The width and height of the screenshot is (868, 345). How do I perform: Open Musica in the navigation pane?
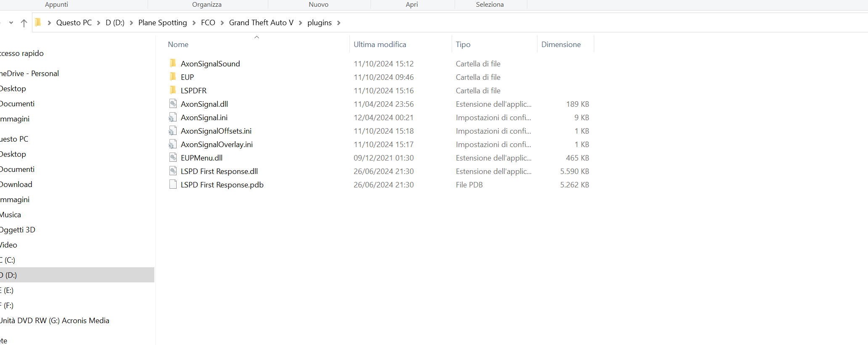tap(11, 215)
